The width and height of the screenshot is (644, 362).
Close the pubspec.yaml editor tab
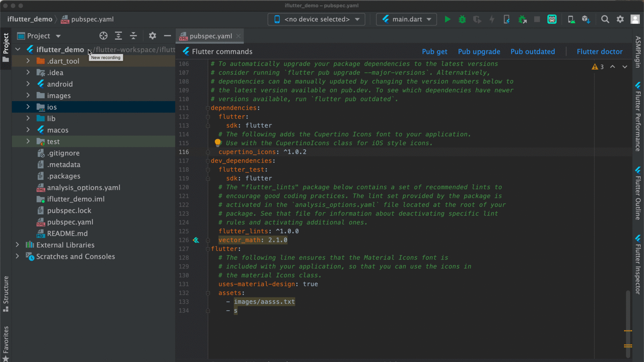point(238,36)
